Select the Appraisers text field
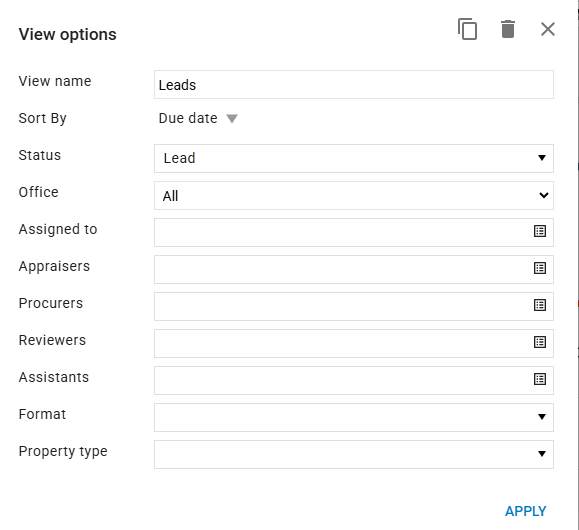 pos(343,269)
